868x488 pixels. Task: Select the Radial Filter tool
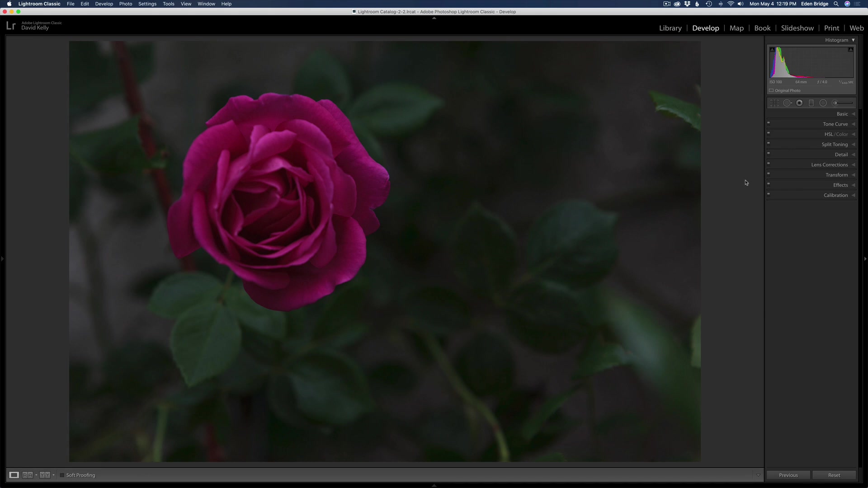click(x=823, y=103)
